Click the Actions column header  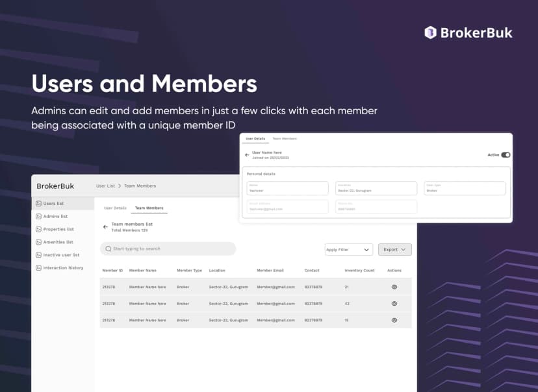[394, 271]
